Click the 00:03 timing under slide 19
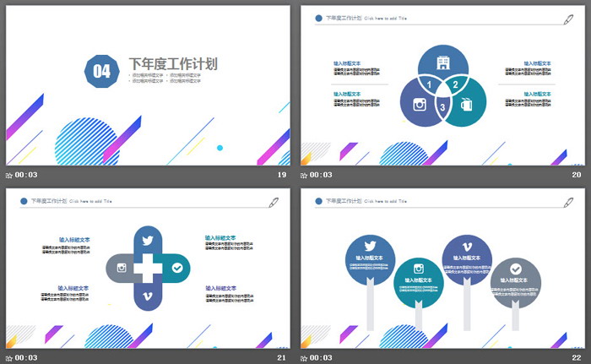Screen dimensions: 591x364 (26, 175)
